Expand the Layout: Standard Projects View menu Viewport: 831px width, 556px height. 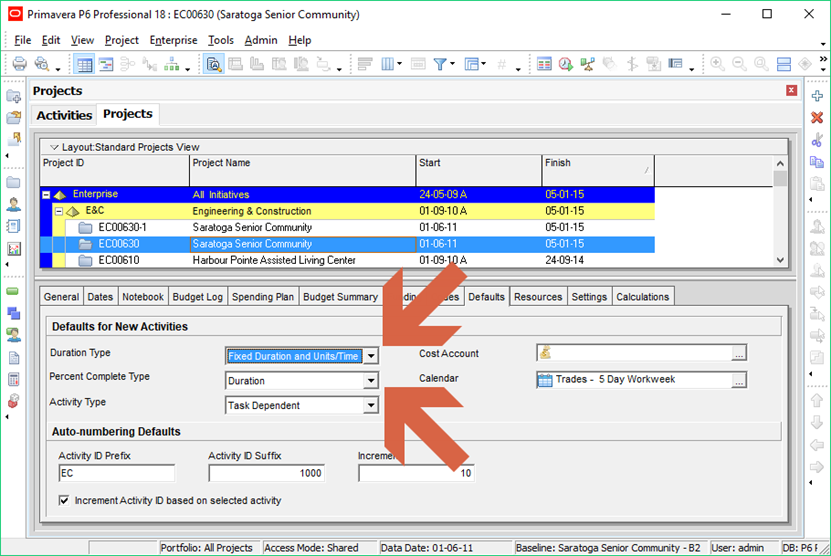coord(54,147)
